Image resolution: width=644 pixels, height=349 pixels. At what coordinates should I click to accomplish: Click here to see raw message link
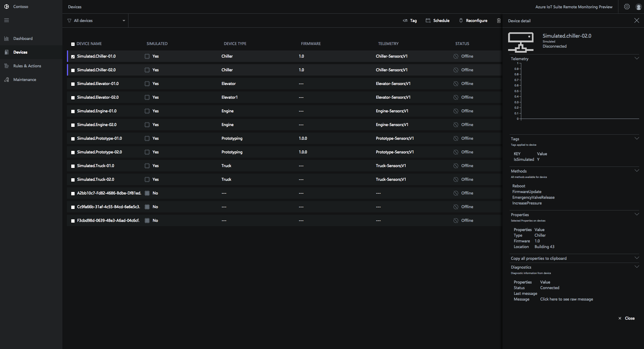566,299
